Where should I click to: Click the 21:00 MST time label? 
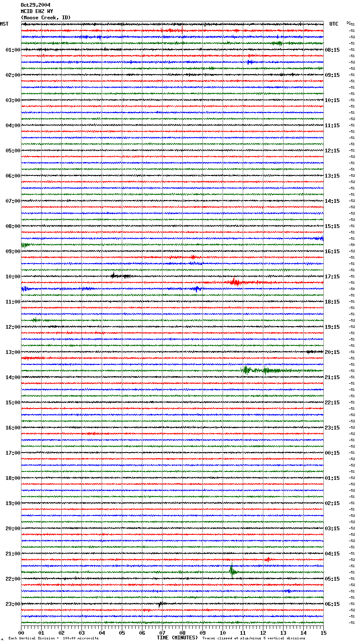click(13, 554)
